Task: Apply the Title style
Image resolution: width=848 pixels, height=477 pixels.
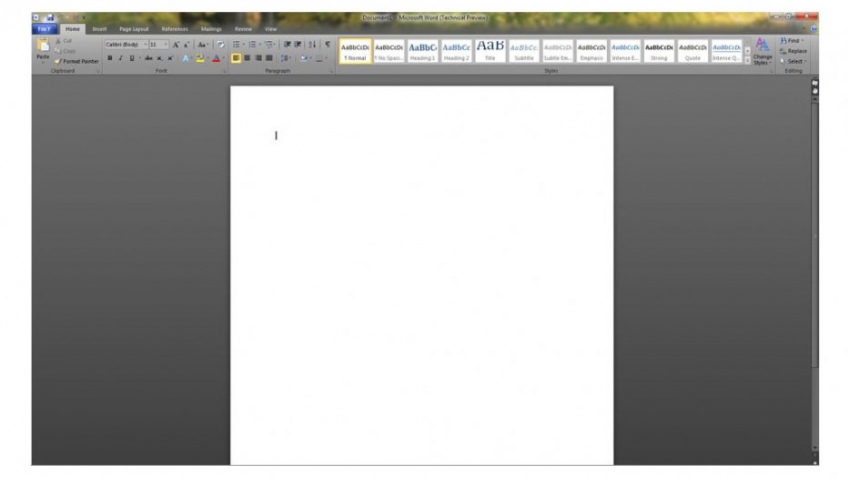Action: click(490, 51)
